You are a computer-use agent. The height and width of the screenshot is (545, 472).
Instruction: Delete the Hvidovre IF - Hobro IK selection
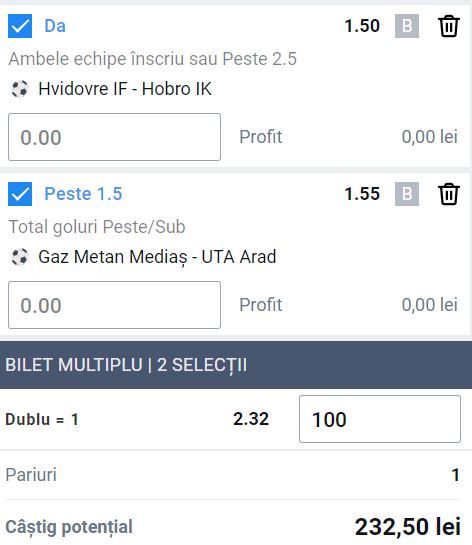pos(449,26)
